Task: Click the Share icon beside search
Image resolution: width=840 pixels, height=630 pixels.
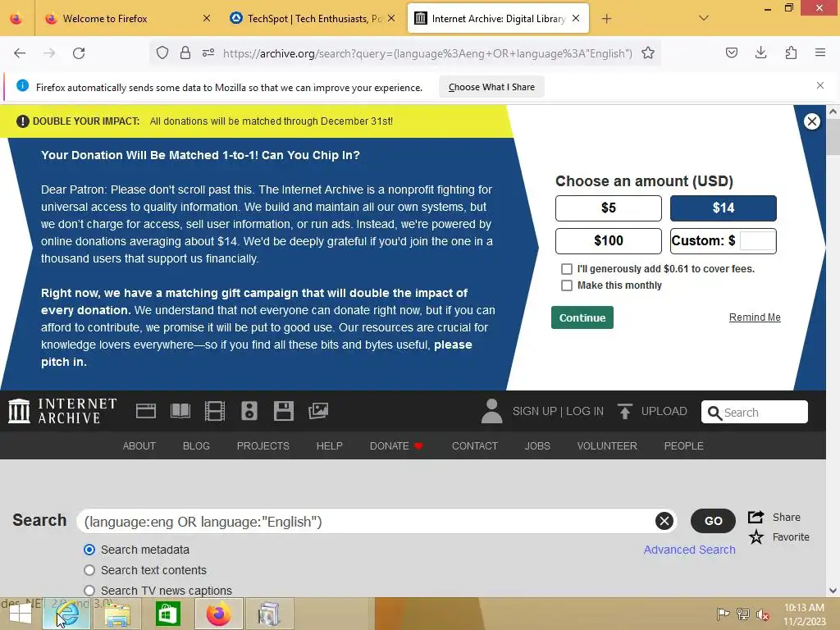Action: 756,517
